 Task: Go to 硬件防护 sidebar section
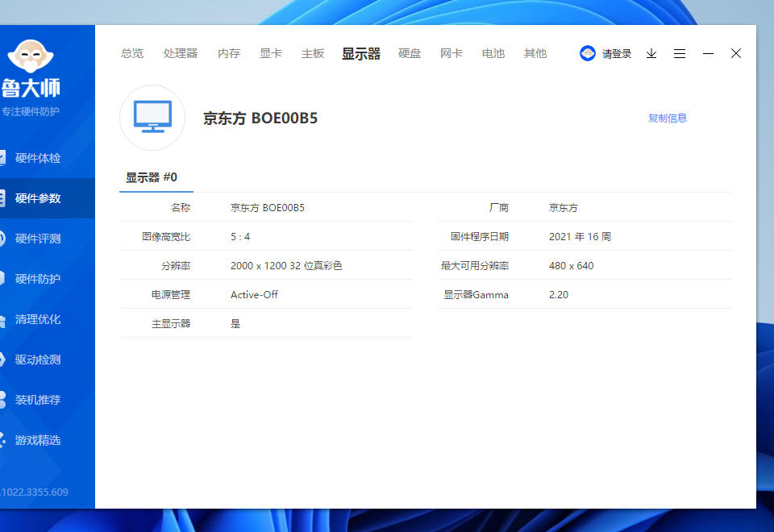[38, 279]
